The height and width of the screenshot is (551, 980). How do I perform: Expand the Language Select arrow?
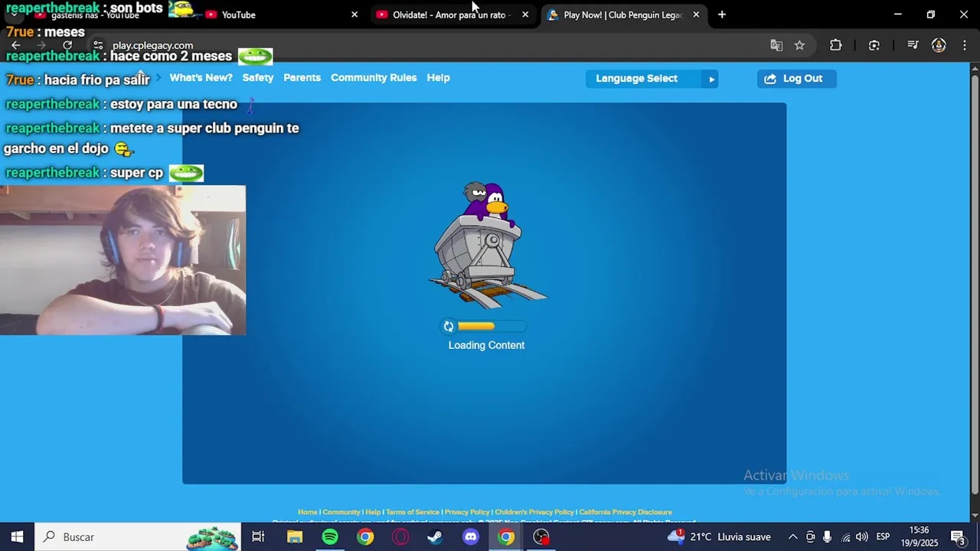[x=711, y=79]
